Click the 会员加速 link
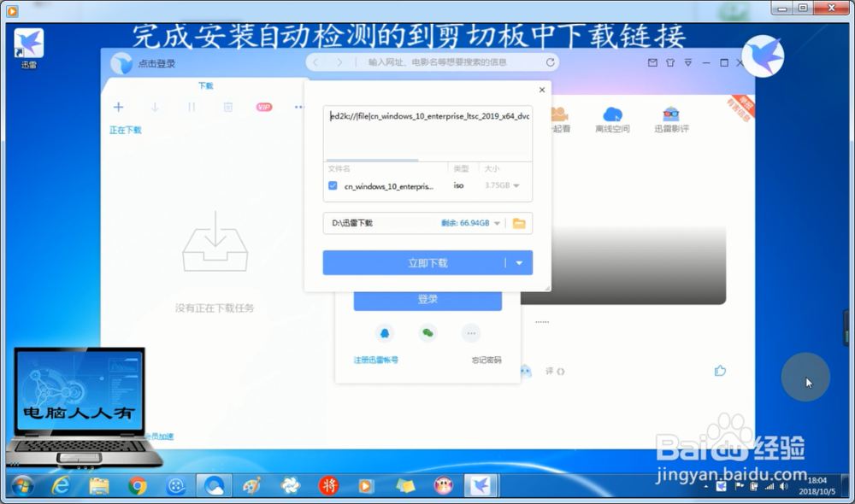Image resolution: width=855 pixels, height=504 pixels. coord(159,437)
